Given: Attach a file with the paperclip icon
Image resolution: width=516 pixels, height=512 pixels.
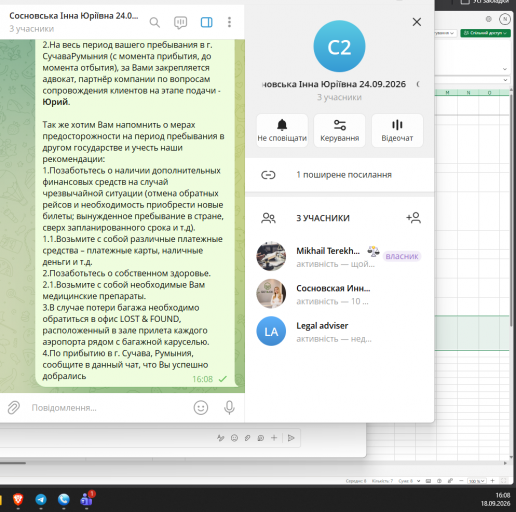Looking at the screenshot, I should (14, 408).
